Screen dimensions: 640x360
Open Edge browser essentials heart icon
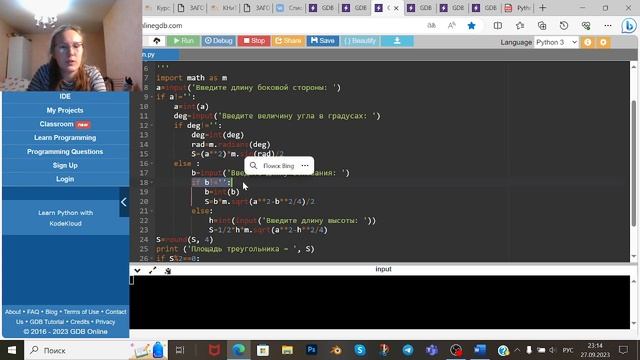click(x=586, y=26)
